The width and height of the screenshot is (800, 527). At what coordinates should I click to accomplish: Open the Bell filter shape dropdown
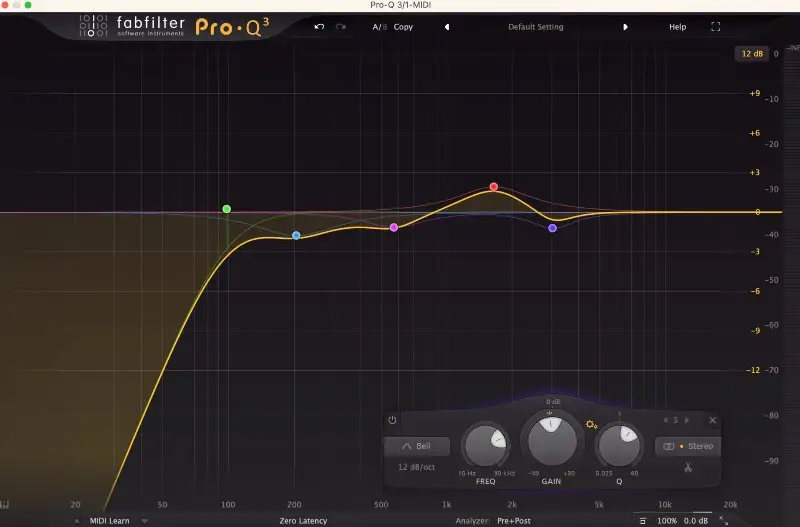click(417, 446)
